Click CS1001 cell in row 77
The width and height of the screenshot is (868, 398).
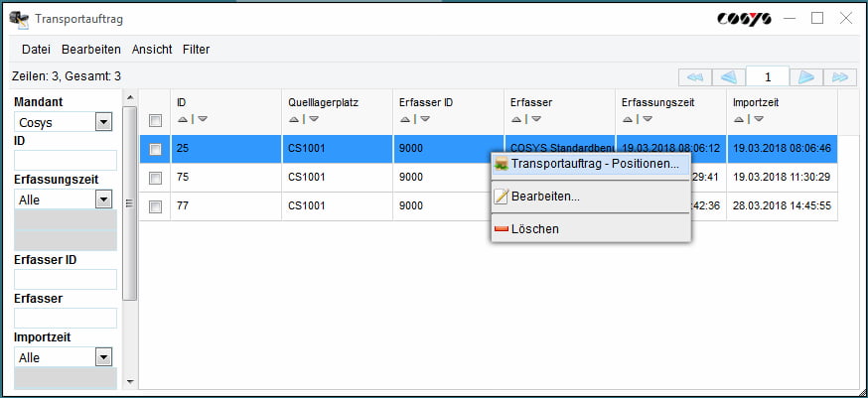click(x=338, y=206)
